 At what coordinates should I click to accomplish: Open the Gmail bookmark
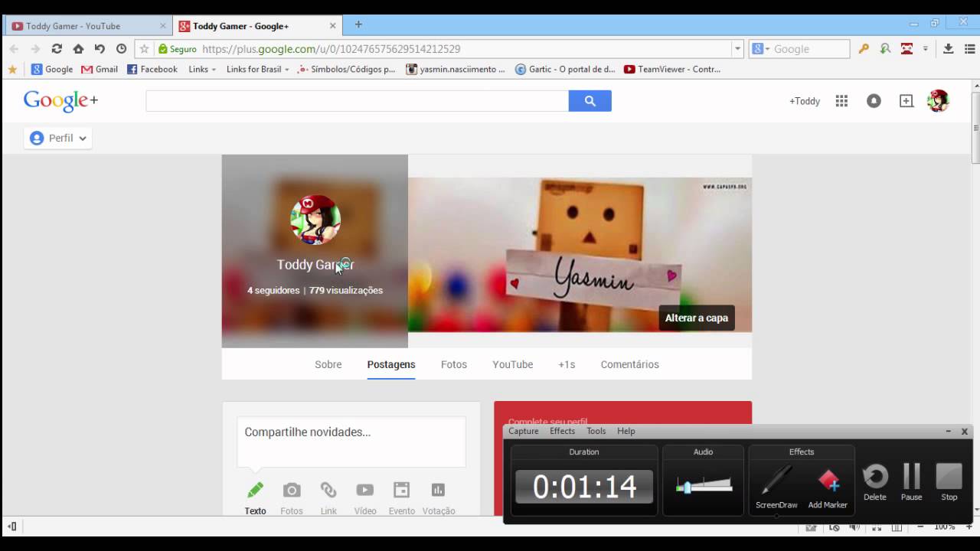click(100, 69)
